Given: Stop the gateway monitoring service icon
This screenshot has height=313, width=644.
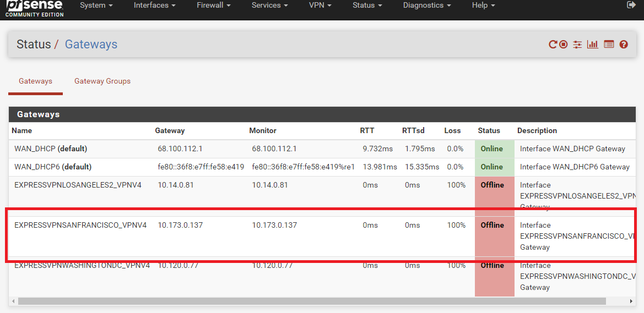Looking at the screenshot, I should (564, 45).
